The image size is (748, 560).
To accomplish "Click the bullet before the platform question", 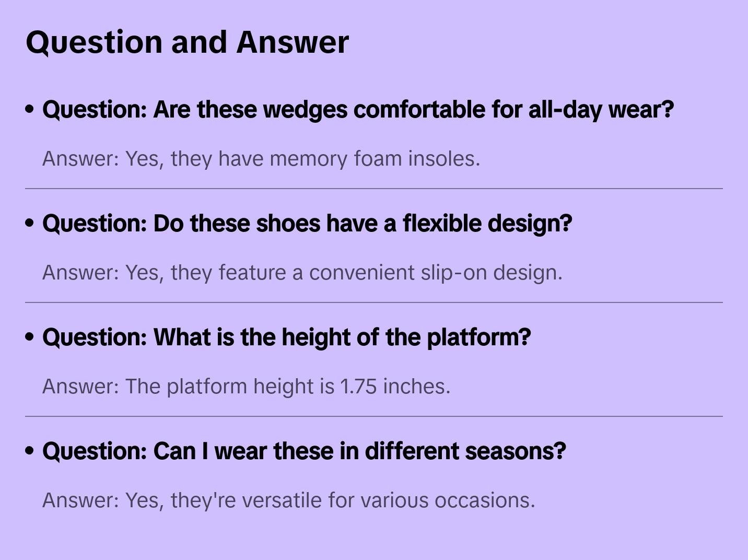I will coord(30,337).
